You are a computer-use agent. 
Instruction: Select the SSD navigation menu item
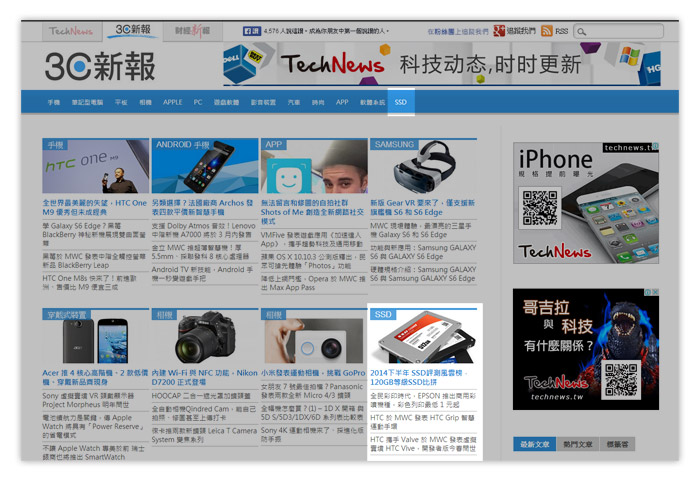coord(401,102)
